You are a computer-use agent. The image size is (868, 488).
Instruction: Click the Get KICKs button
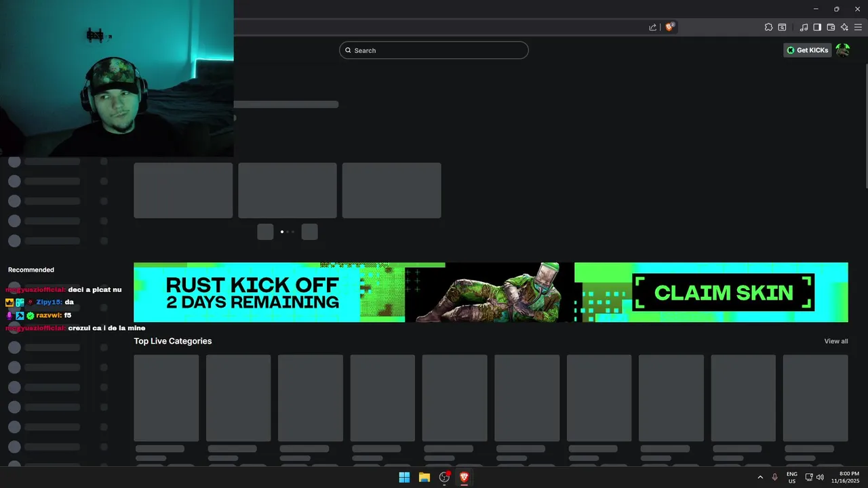tap(807, 50)
